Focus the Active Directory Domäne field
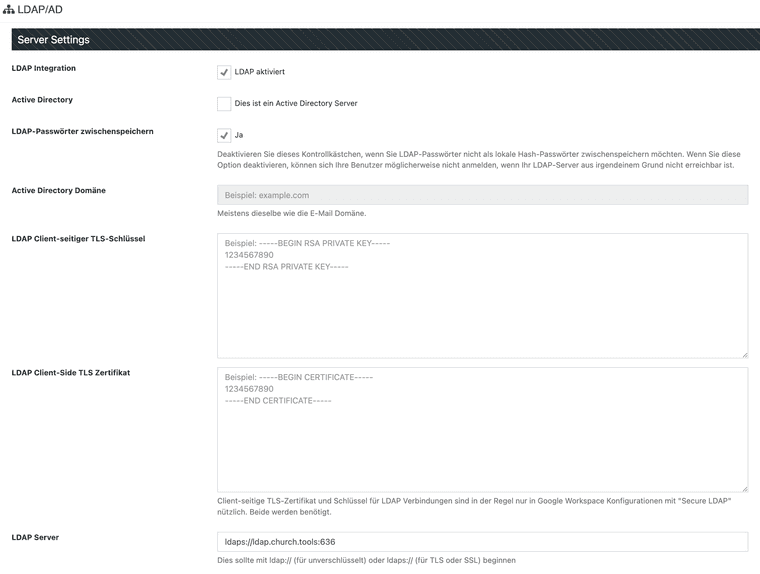Viewport: 760px width, 574px height. point(482,195)
